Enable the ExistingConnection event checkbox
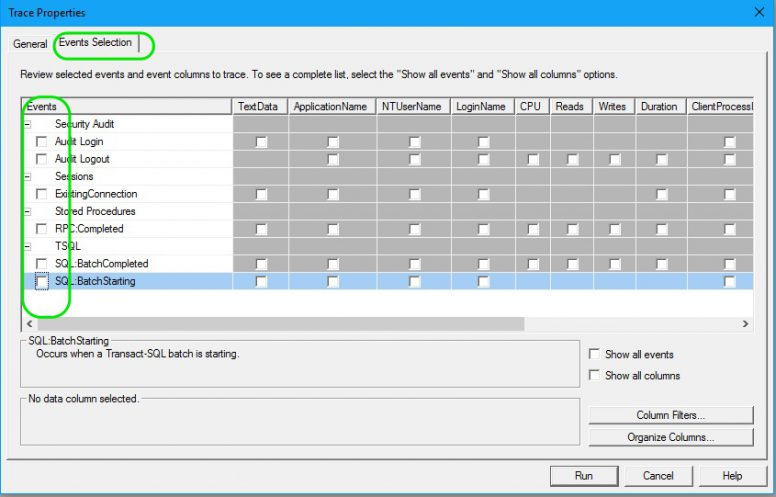776x497 pixels. pos(42,194)
